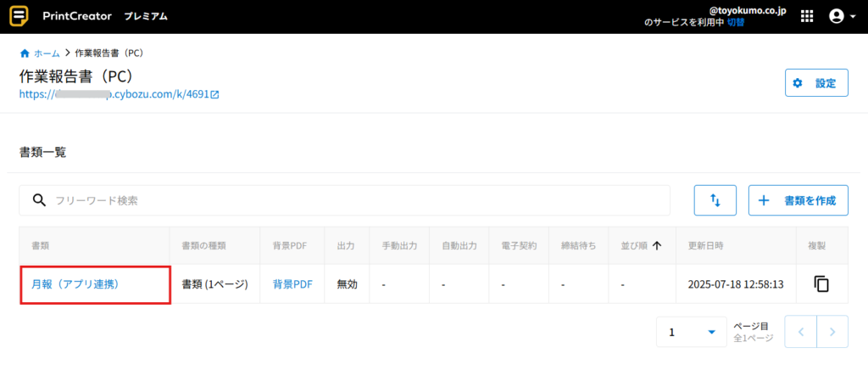The height and width of the screenshot is (387, 868).
Task: Go to the next page arrow
Action: click(x=832, y=332)
